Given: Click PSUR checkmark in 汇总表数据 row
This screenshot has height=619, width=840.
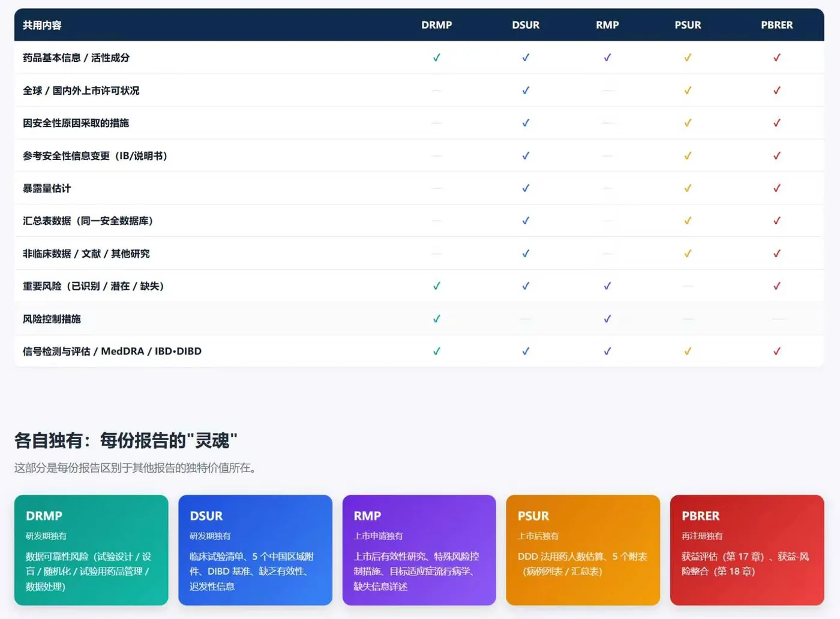Looking at the screenshot, I should pos(688,221).
